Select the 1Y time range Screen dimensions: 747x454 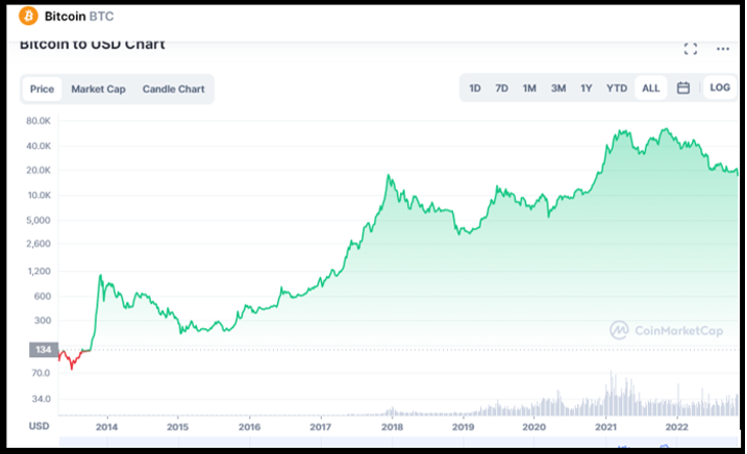click(586, 88)
